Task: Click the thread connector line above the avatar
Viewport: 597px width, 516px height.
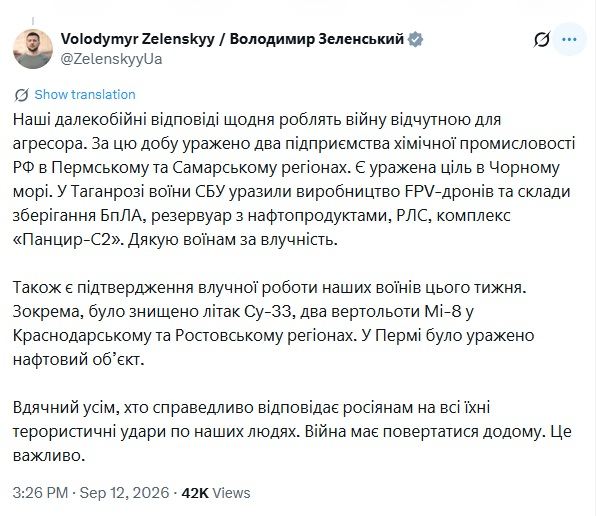Action: pos(33,21)
